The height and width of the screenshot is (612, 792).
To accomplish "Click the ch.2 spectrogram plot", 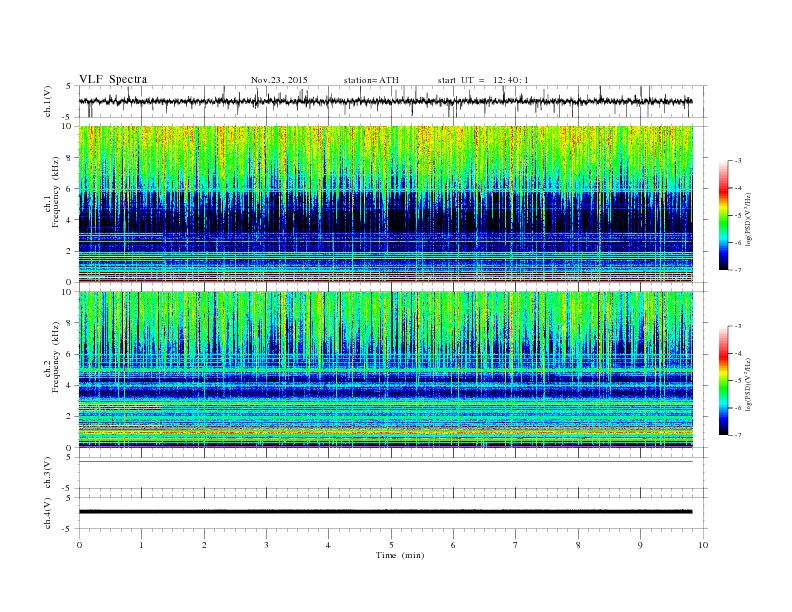I will click(386, 370).
